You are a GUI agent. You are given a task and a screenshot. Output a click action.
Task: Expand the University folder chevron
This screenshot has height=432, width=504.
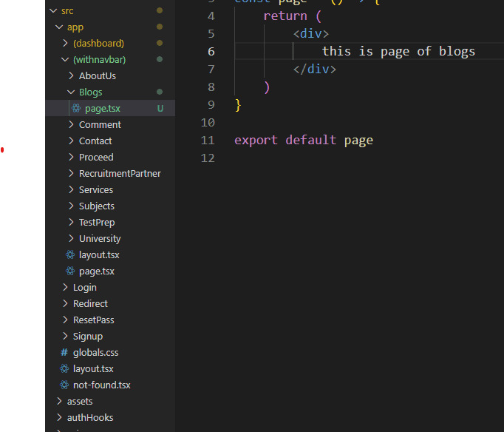pos(72,238)
